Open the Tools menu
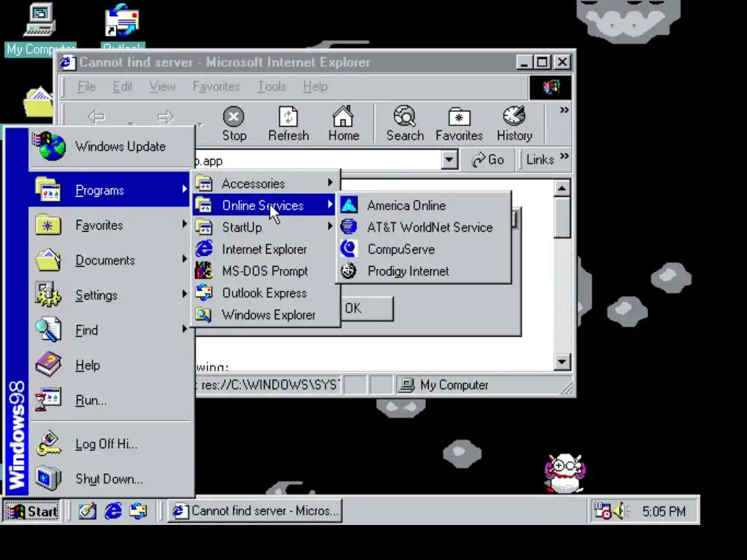The image size is (747, 560). tap(271, 87)
